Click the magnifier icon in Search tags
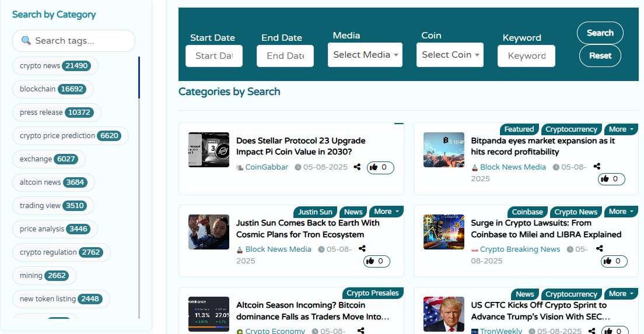644x334 pixels. coord(26,41)
